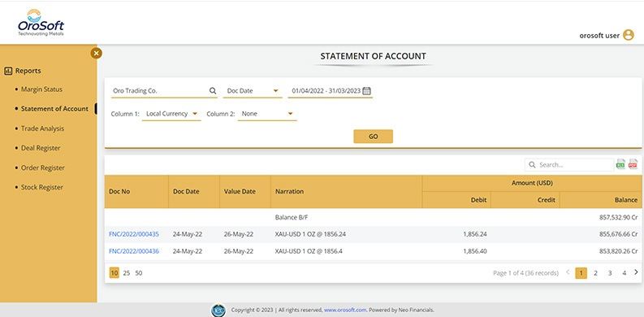Click the GO button
This screenshot has width=644, height=317.
tap(373, 137)
